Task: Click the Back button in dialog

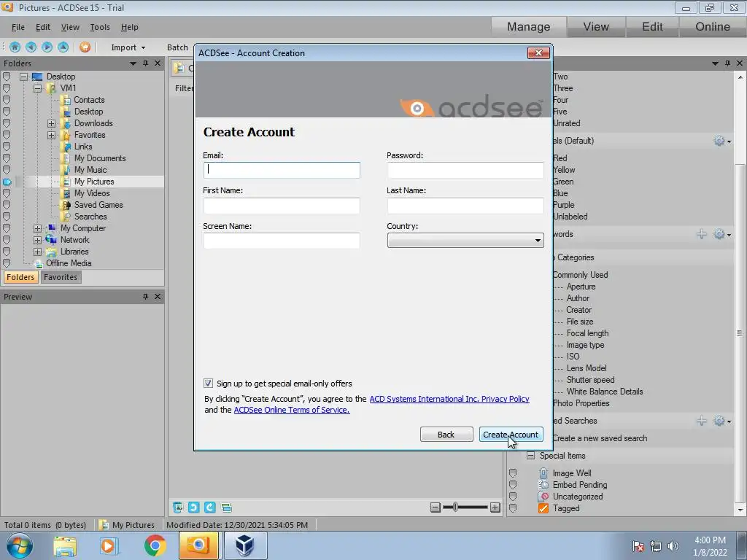Action: point(446,435)
